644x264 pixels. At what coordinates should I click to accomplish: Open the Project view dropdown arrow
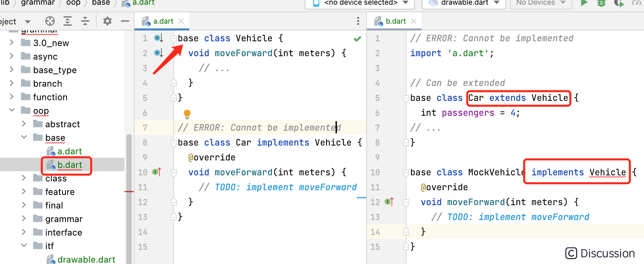(28, 22)
